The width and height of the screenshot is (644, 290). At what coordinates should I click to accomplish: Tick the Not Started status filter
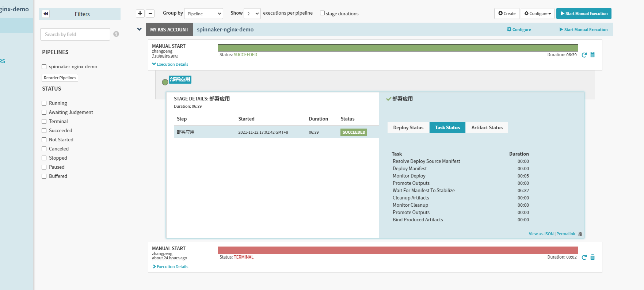coord(44,140)
